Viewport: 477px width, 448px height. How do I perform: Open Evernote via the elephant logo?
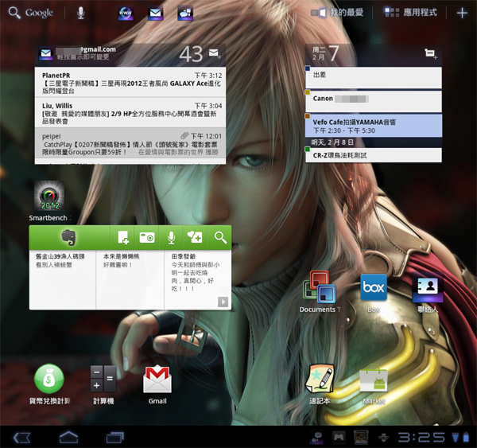pyautogui.click(x=69, y=238)
